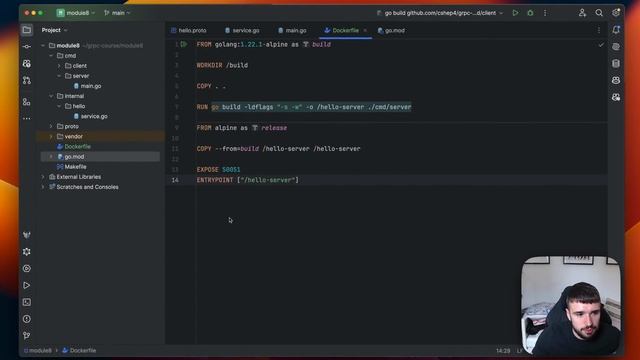Screen dimensions: 640x360
Task: Open the Structure tool window icon
Action: click(27, 102)
